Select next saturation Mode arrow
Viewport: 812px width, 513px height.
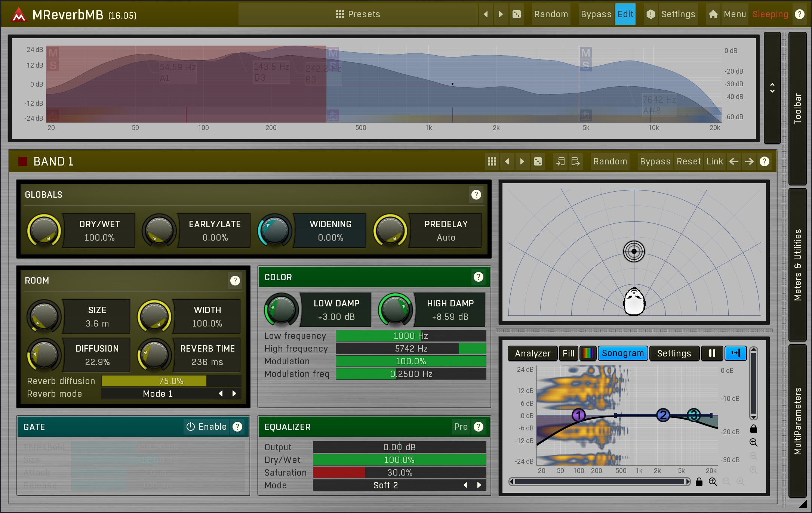(479, 485)
